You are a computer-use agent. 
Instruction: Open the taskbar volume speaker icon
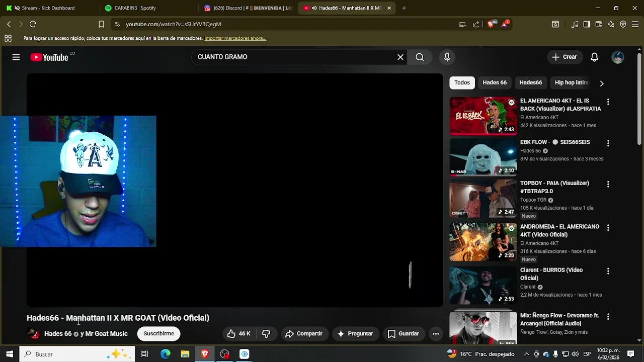pos(575,354)
